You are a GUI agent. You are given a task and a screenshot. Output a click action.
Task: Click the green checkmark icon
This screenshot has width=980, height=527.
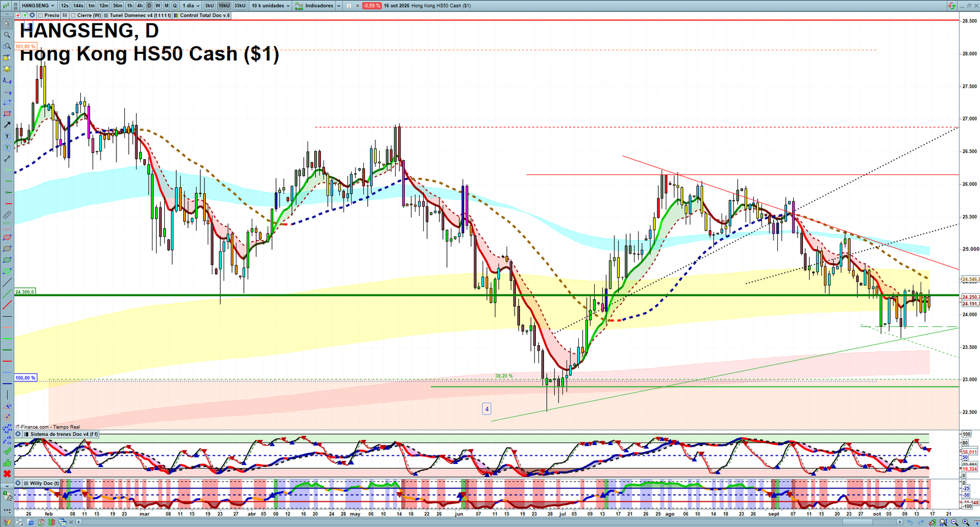7,451
